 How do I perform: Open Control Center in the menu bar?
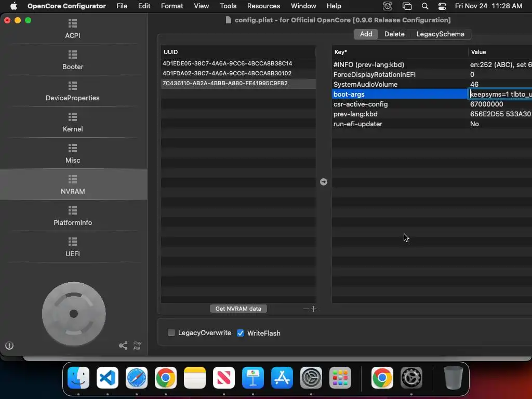pyautogui.click(x=442, y=6)
